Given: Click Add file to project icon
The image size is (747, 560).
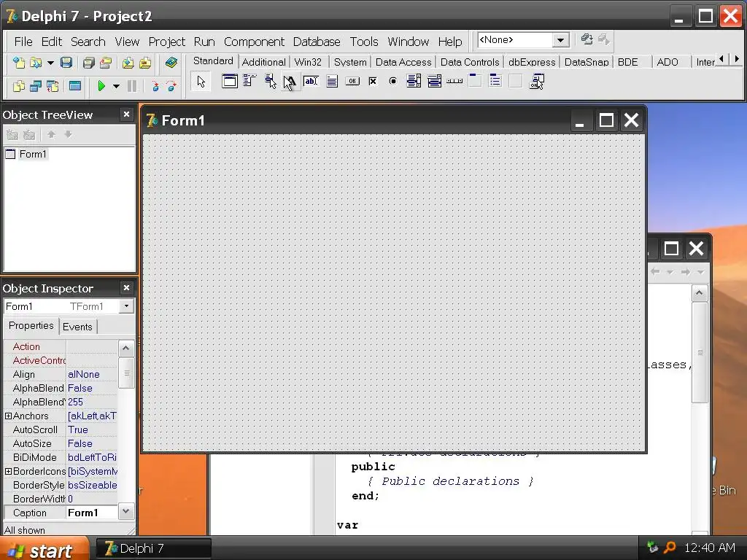Looking at the screenshot, I should point(128,63).
